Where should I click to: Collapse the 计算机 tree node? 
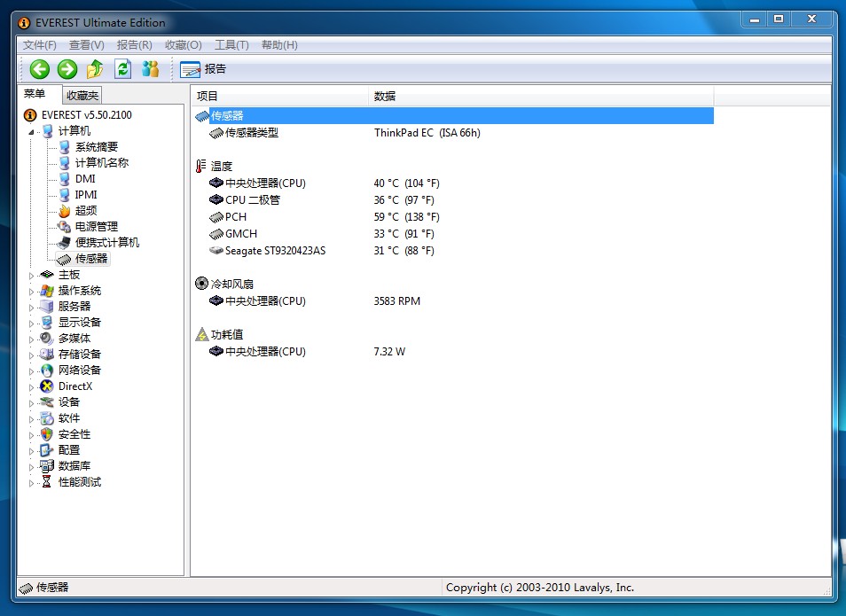click(31, 131)
